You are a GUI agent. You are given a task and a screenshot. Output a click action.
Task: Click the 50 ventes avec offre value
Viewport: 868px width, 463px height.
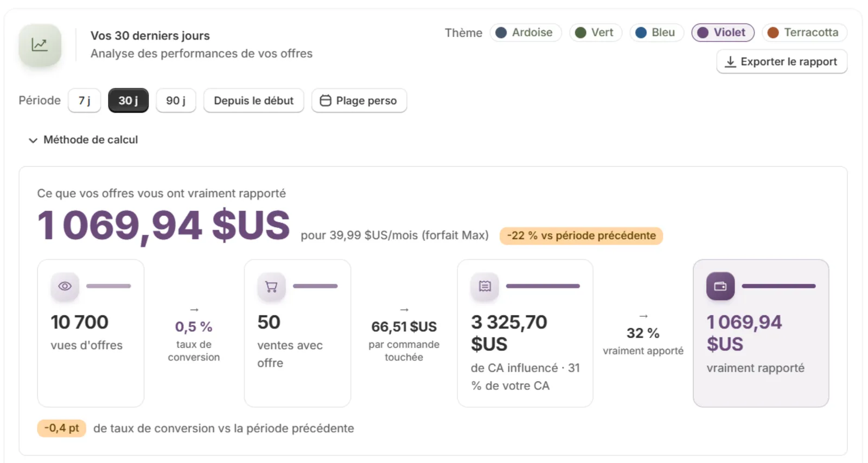pyautogui.click(x=269, y=322)
